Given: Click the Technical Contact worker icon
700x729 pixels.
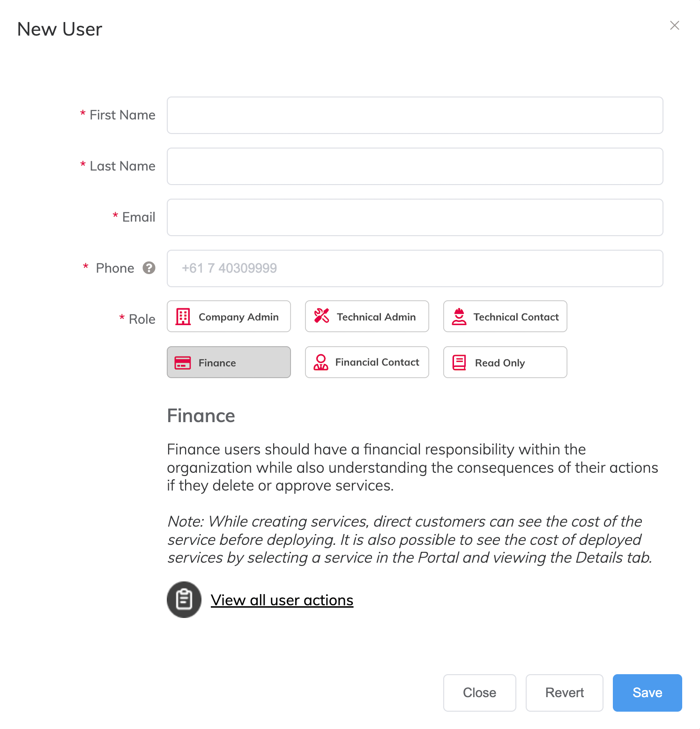Looking at the screenshot, I should (x=459, y=317).
